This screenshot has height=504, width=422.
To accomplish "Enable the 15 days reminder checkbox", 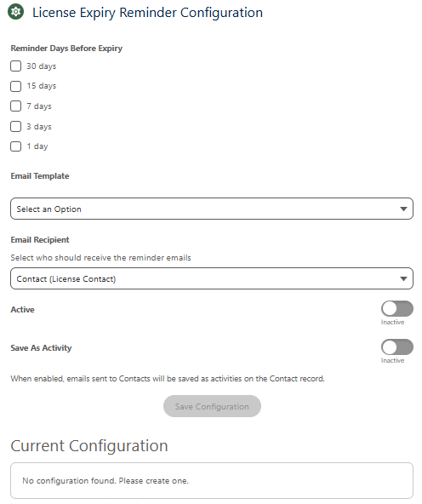I will (x=15, y=86).
